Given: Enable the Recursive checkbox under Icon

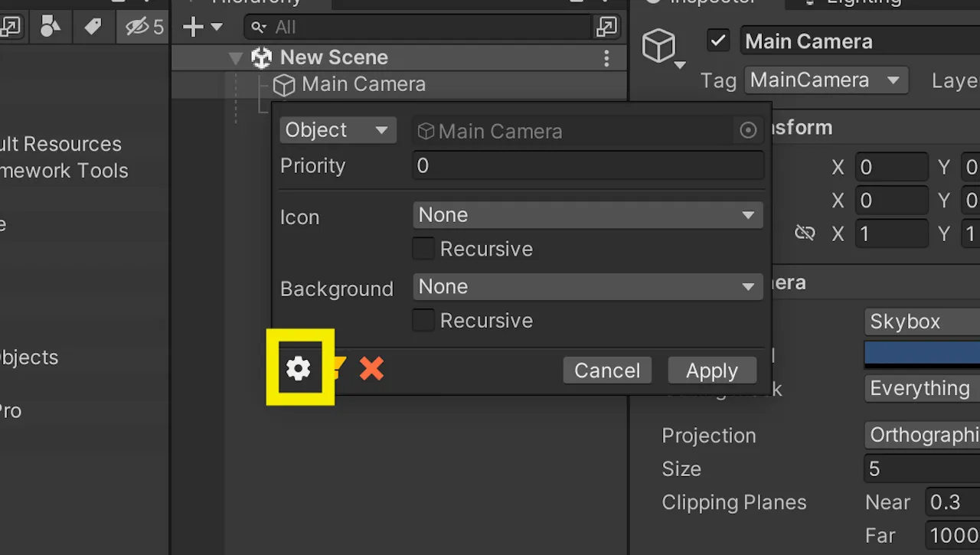Looking at the screenshot, I should 423,249.
